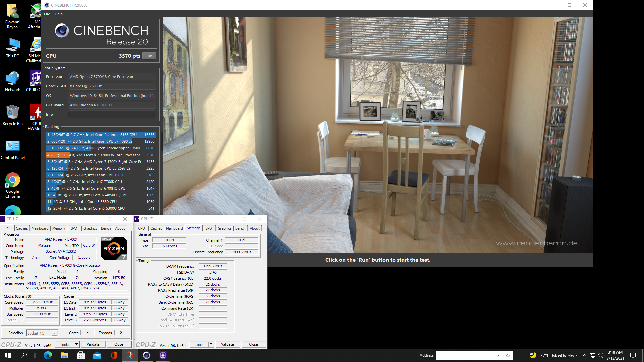
Task: Expand Tools dropdown arrow in Memory CPU-Z
Action: point(211,344)
